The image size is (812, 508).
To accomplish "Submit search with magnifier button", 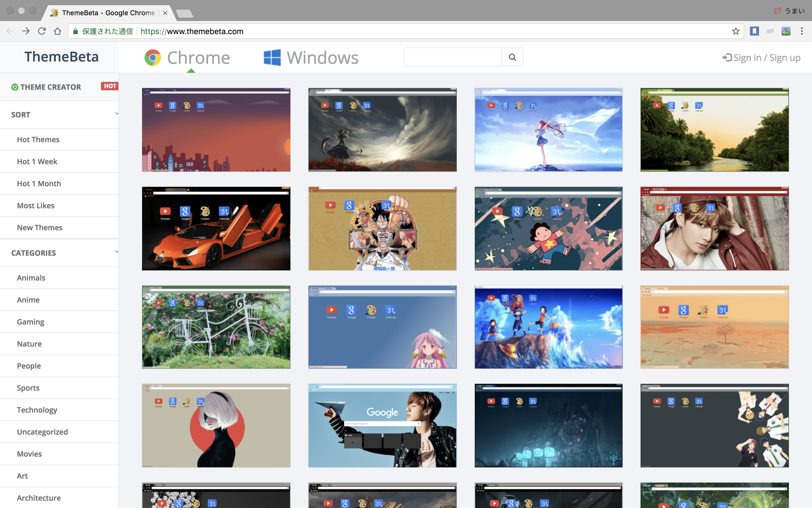I will click(x=512, y=57).
